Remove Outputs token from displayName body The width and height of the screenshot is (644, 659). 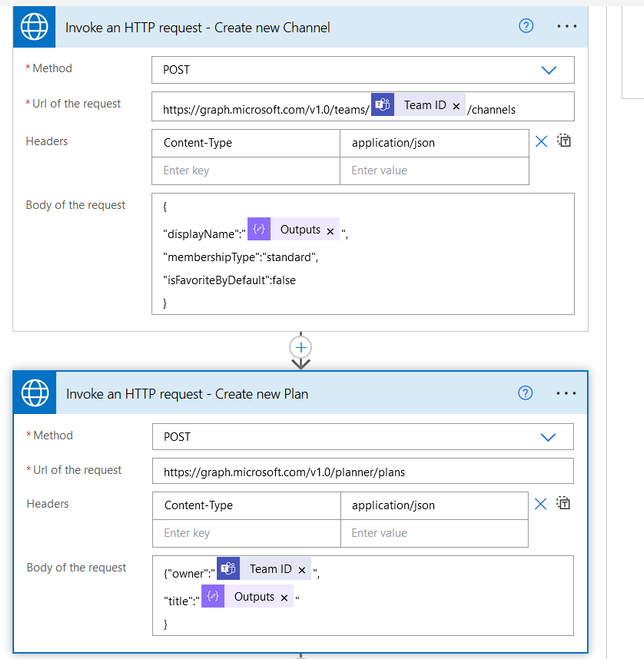[330, 231]
